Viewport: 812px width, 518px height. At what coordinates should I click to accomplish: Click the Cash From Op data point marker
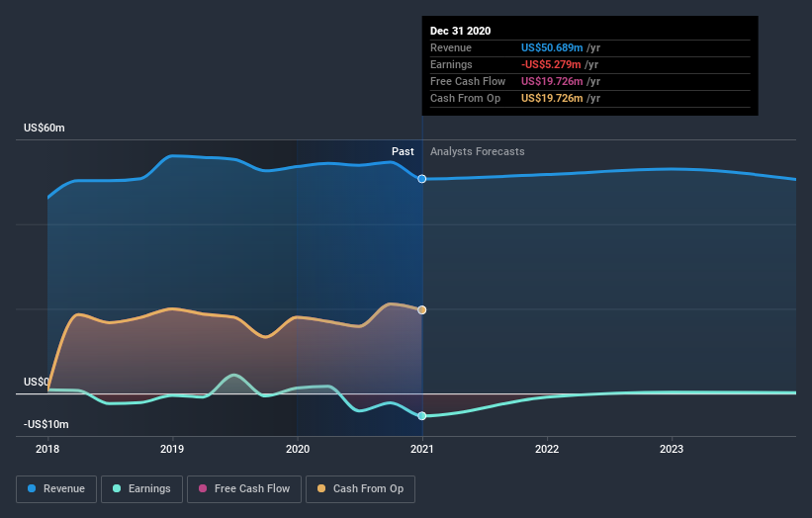[x=422, y=310]
